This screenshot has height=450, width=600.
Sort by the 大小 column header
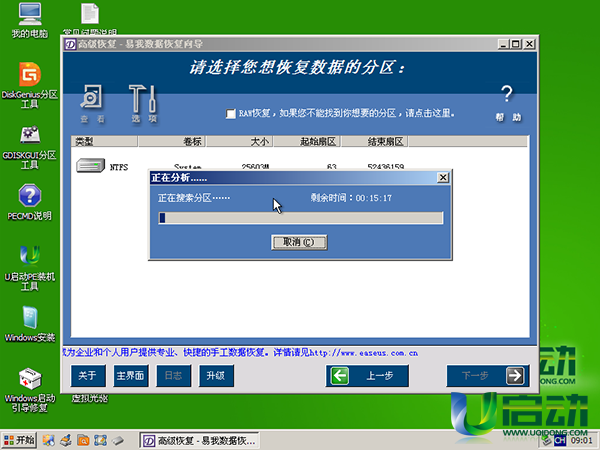pyautogui.click(x=260, y=142)
